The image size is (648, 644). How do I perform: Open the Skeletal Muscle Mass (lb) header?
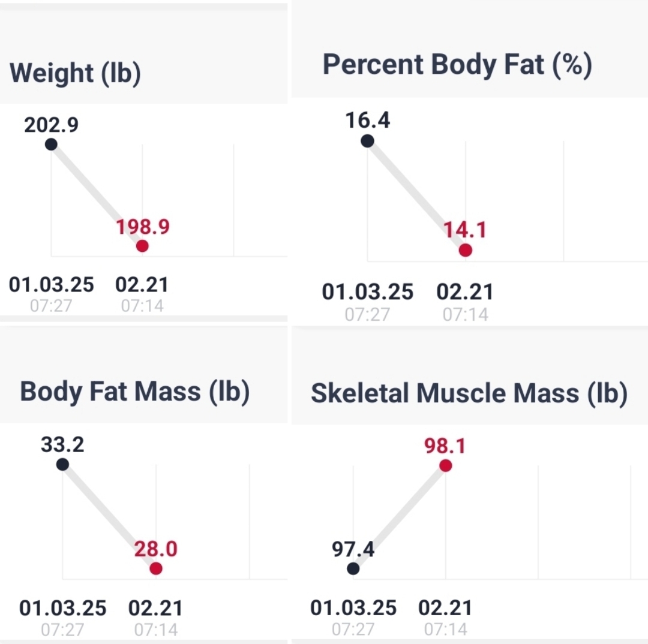(469, 393)
